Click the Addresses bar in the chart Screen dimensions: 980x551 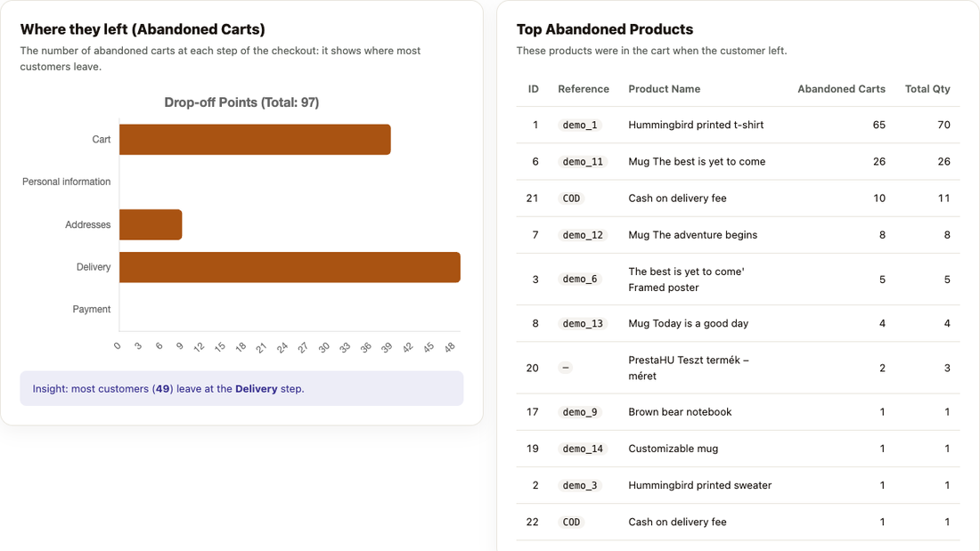151,224
